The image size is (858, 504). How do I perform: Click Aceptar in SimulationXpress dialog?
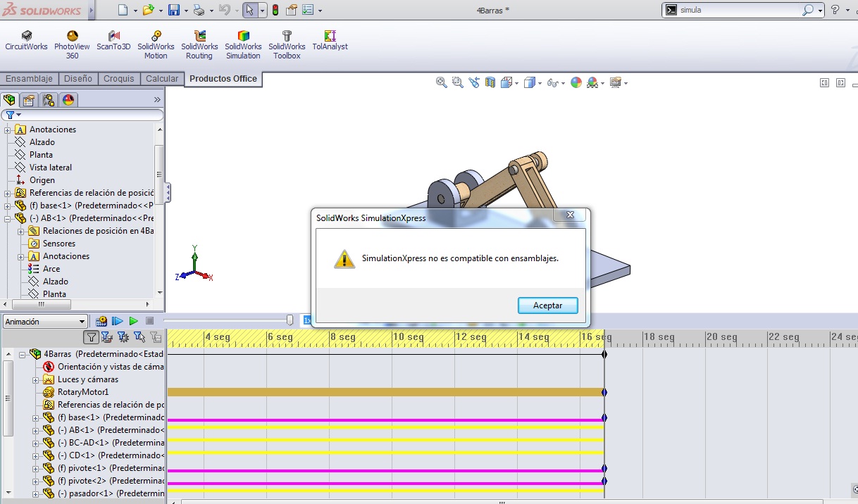[x=548, y=305]
